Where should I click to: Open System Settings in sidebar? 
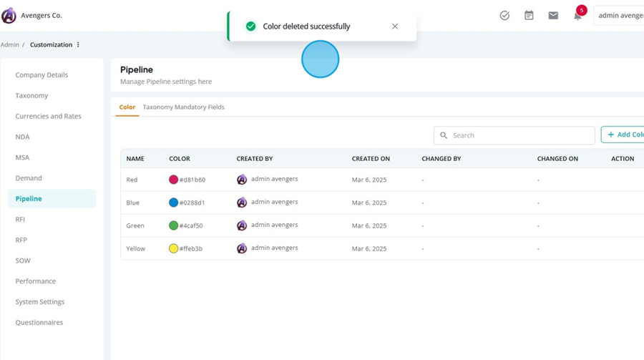(x=40, y=301)
